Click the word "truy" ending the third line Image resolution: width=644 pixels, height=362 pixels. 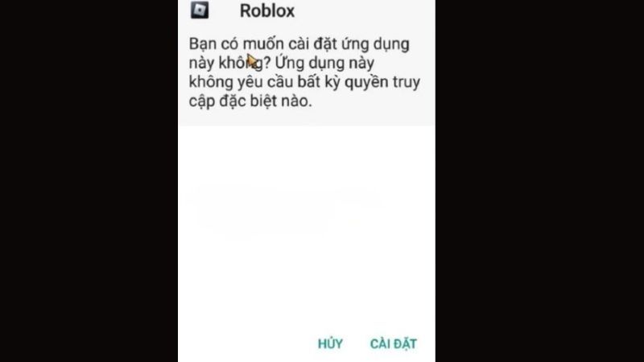(x=407, y=83)
